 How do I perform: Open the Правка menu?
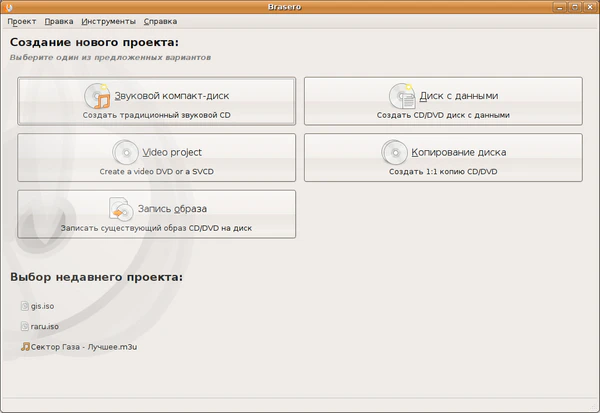[x=59, y=21]
